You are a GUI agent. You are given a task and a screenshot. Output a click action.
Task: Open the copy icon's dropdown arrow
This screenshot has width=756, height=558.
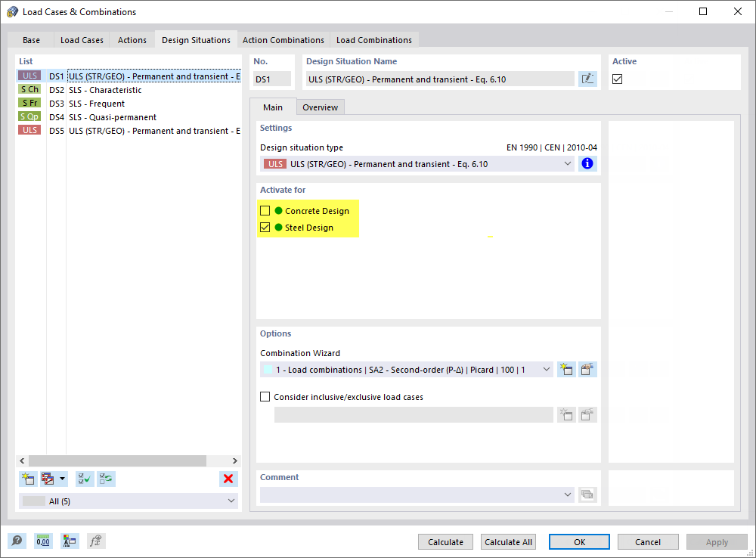pyautogui.click(x=62, y=479)
